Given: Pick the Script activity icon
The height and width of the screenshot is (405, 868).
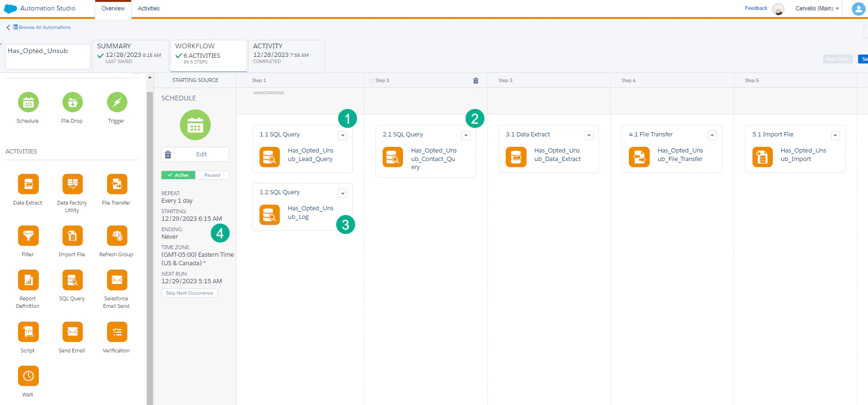Looking at the screenshot, I should [28, 332].
